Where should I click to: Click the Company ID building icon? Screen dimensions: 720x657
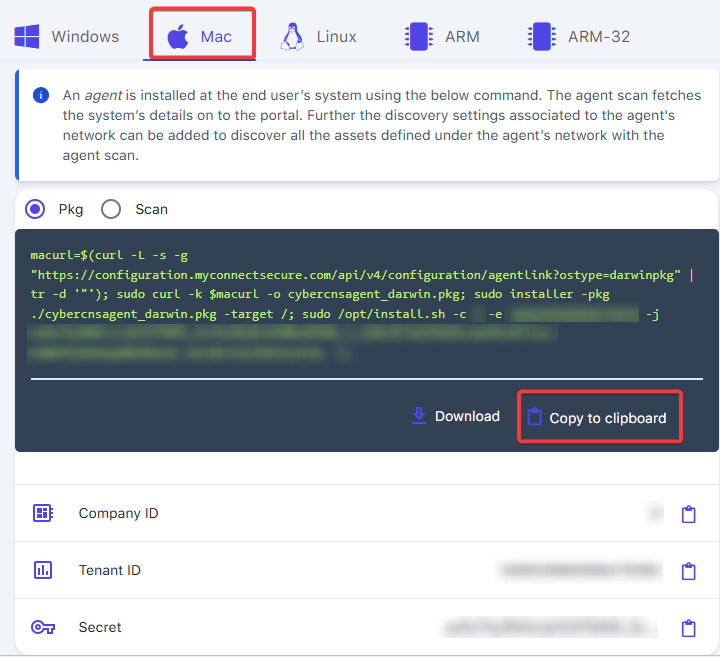(x=43, y=513)
